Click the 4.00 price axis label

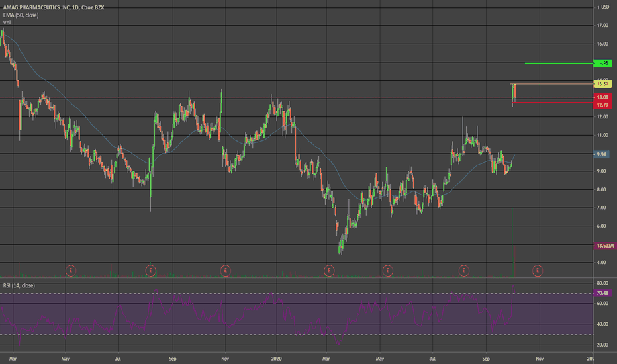coord(602,263)
